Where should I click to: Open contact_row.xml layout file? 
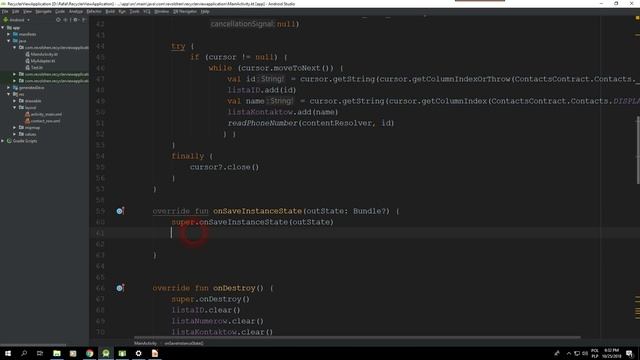pyautogui.click(x=42, y=121)
